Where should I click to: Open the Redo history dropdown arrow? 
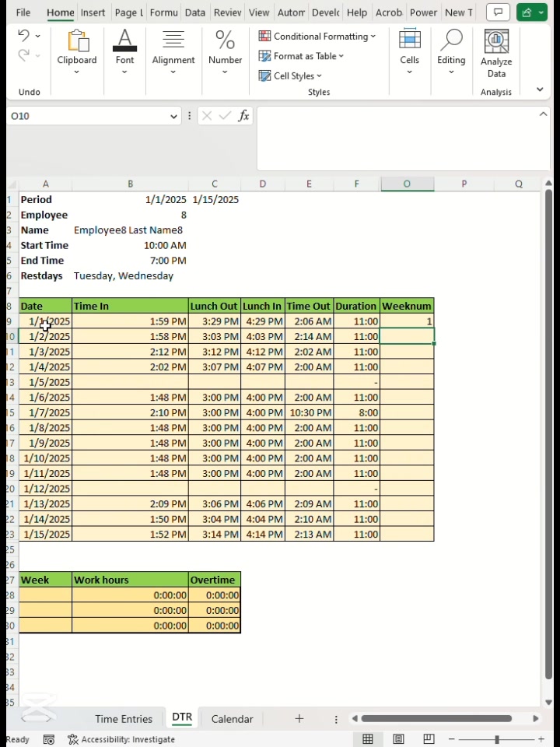[37, 55]
